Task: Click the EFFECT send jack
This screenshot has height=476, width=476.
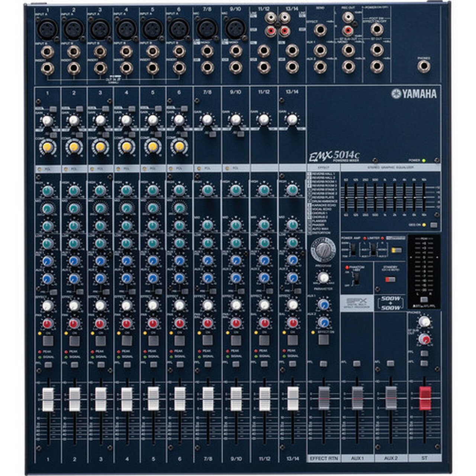Action: 320,30
